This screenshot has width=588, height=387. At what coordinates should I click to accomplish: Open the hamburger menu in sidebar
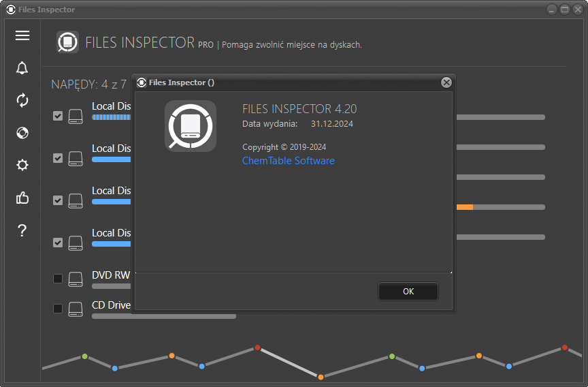click(x=22, y=35)
